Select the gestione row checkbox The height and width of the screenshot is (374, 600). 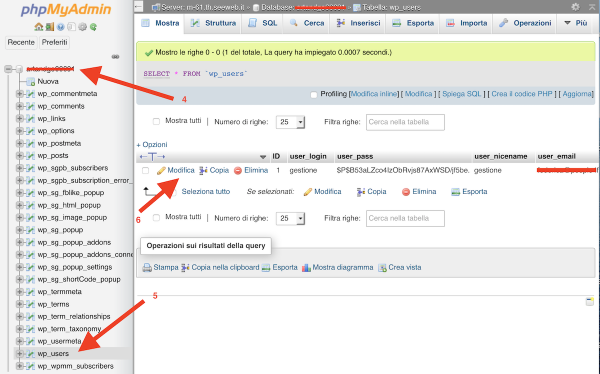click(145, 170)
